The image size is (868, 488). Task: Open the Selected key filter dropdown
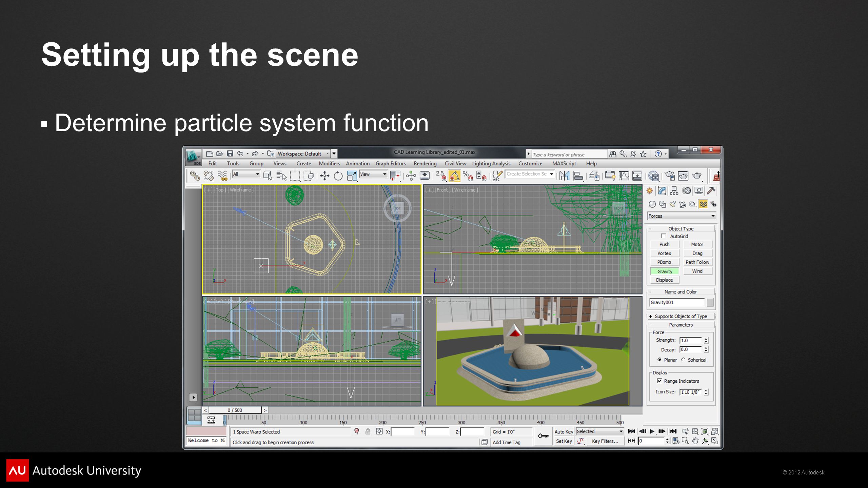600,431
